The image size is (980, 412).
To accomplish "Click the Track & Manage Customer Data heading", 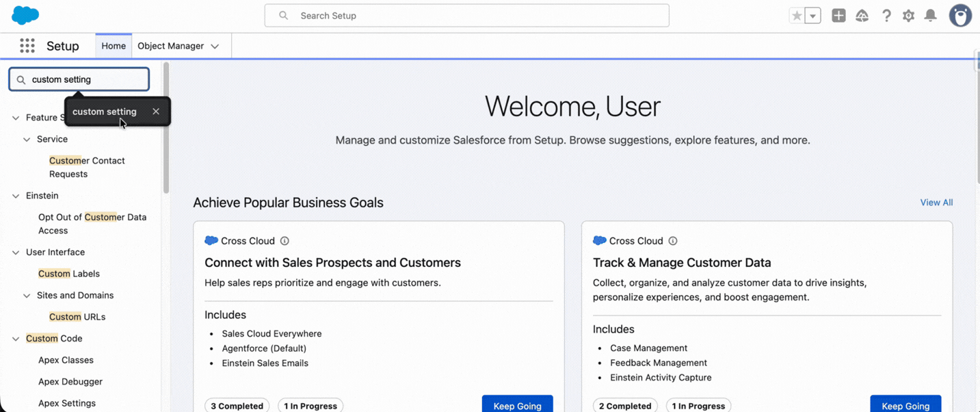I will pyautogui.click(x=682, y=263).
